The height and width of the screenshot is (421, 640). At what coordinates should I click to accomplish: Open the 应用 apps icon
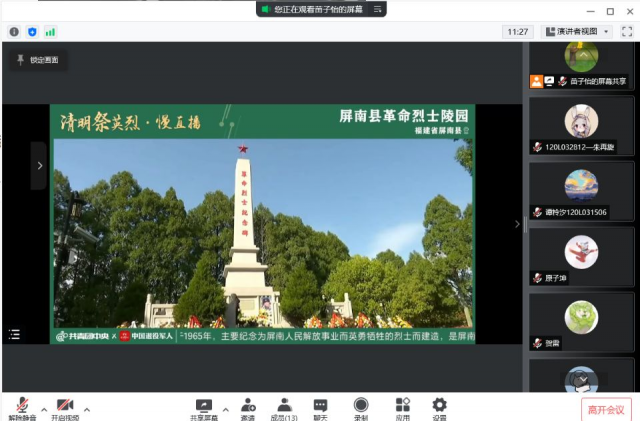click(402, 406)
